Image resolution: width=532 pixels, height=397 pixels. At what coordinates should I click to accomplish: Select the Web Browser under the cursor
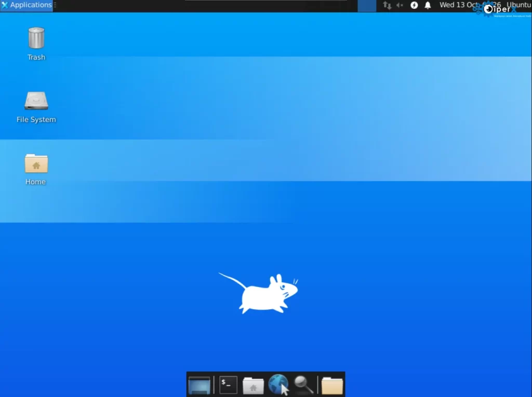tap(278, 384)
